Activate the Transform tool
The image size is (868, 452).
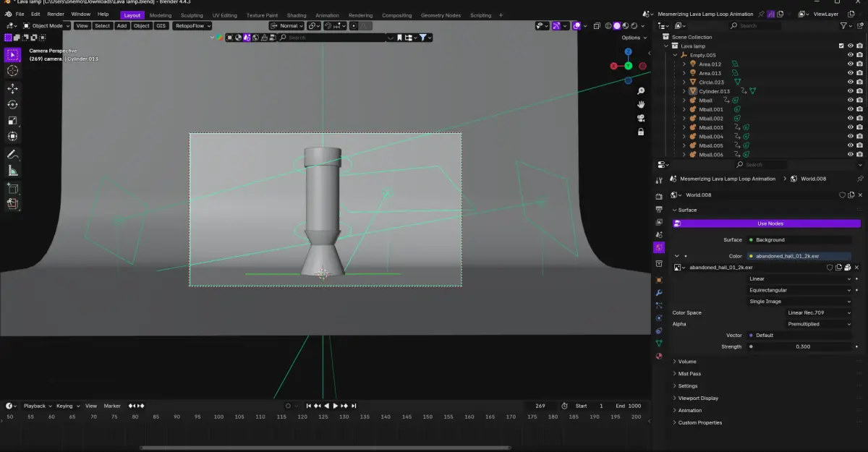[12, 136]
